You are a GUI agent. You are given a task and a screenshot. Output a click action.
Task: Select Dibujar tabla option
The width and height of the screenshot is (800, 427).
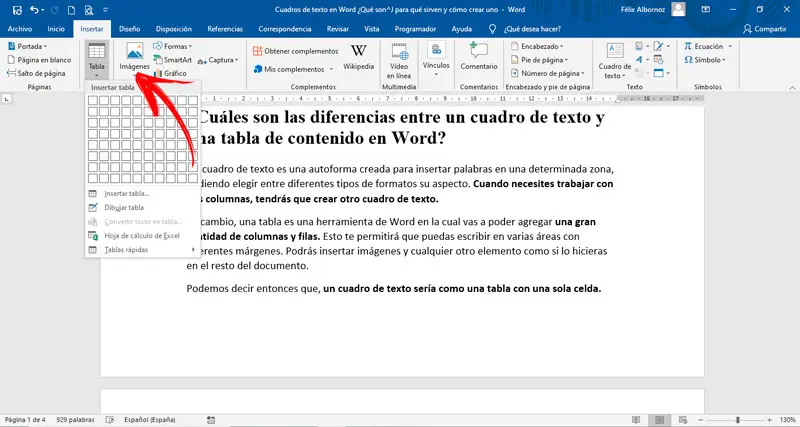pos(125,207)
